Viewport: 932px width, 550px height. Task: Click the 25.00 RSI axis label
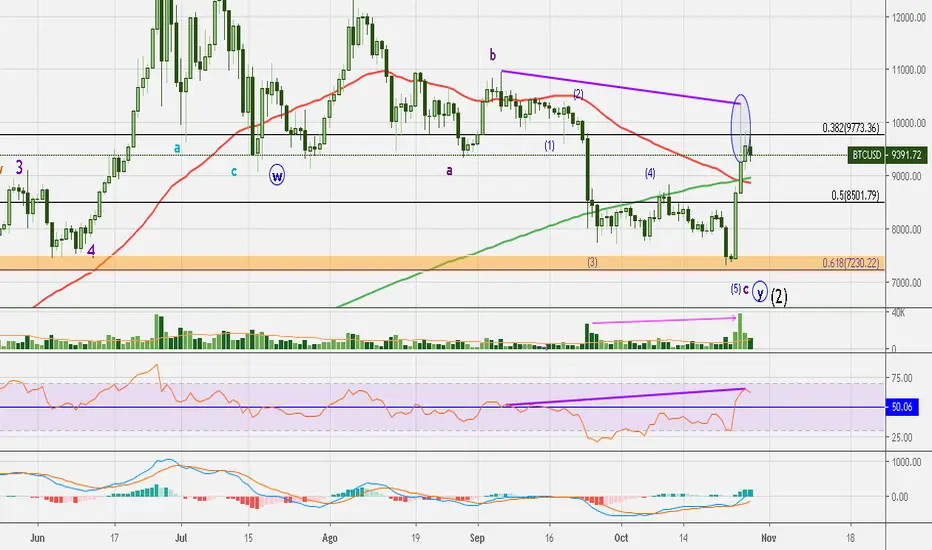click(x=902, y=438)
